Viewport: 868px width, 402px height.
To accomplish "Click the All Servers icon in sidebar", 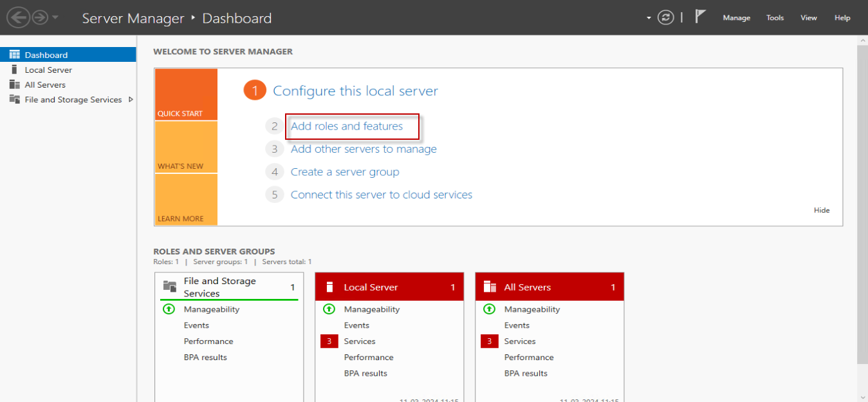I will coord(14,84).
